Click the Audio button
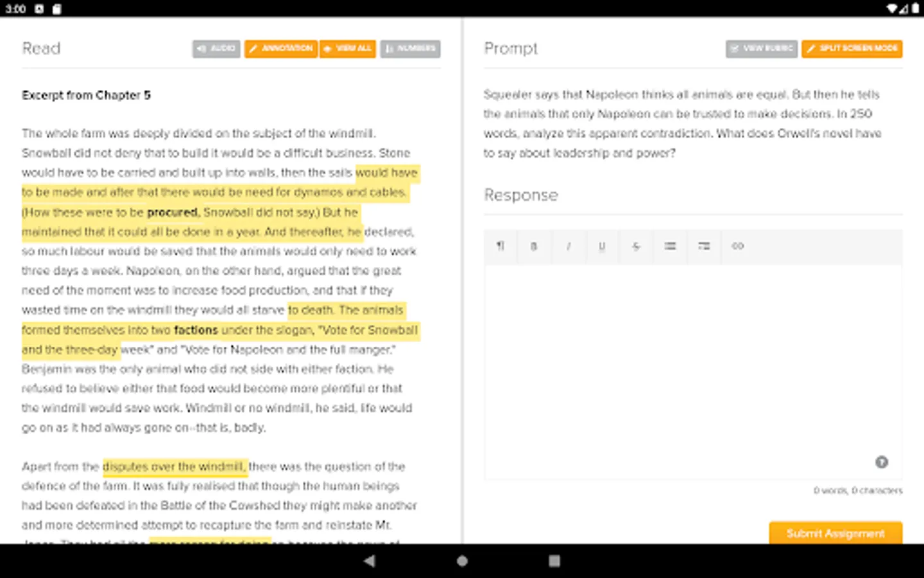Screen dimensions: 924x578 coord(216,49)
